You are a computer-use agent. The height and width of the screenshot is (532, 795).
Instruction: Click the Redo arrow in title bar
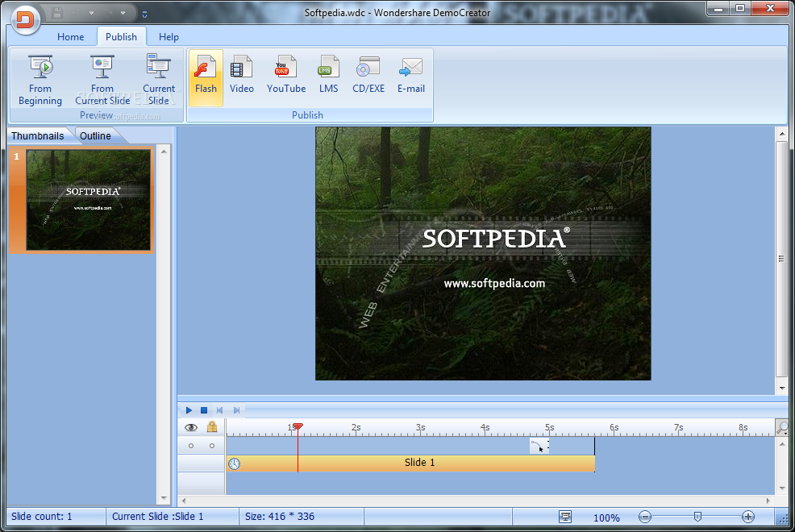click(x=107, y=13)
